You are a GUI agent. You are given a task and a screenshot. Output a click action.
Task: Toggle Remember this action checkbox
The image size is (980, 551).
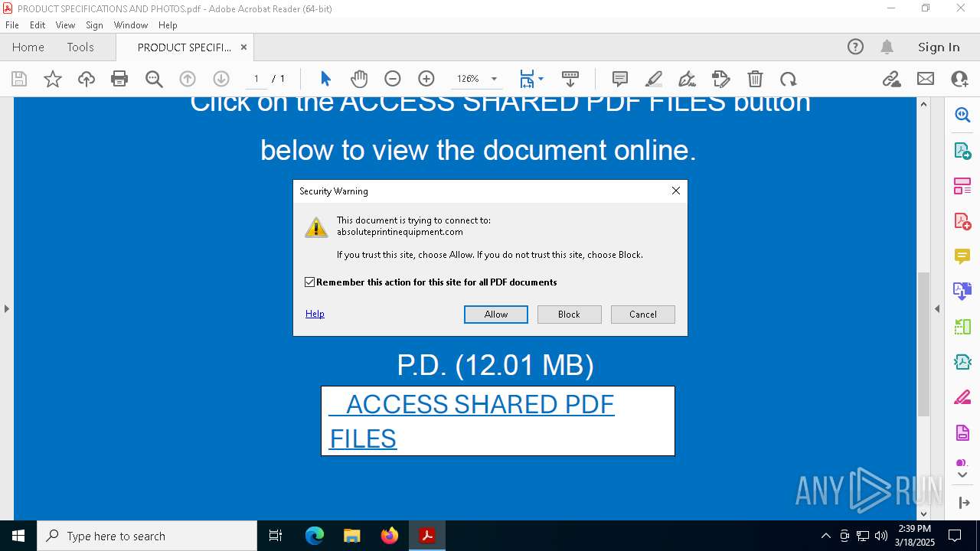(310, 282)
